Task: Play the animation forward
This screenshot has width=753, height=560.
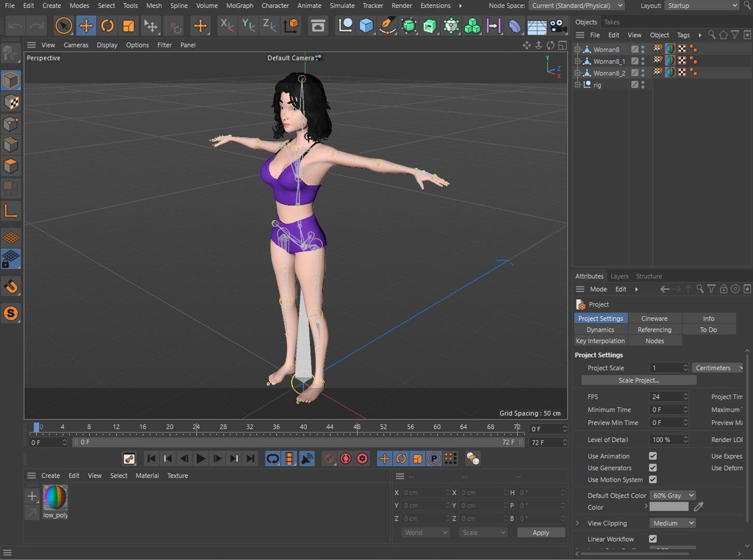Action: [201, 458]
